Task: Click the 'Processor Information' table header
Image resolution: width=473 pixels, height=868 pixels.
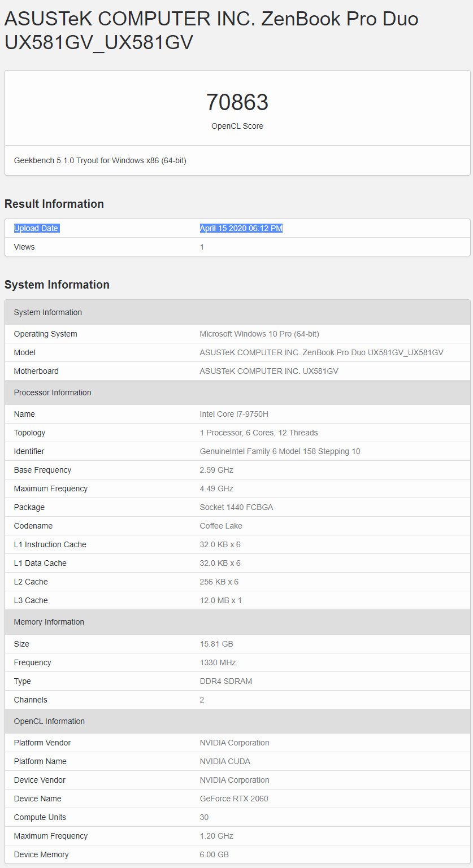Action: tap(237, 392)
